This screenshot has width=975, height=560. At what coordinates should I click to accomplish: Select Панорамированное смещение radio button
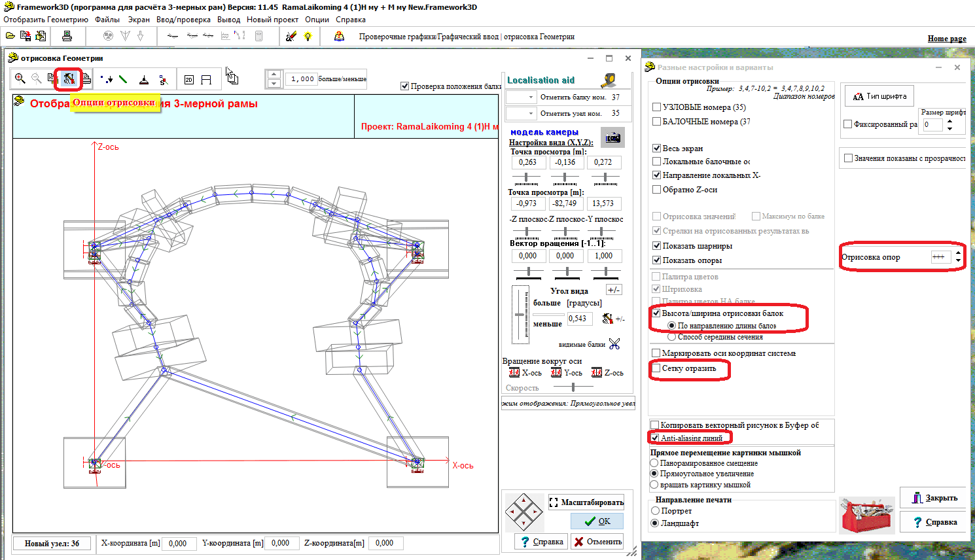tap(654, 463)
